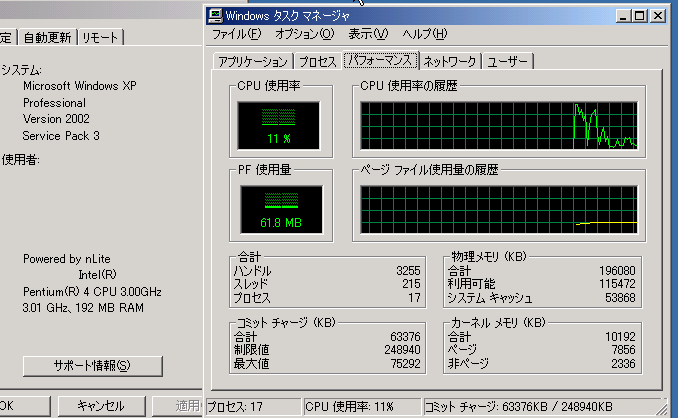
Task: Click the physical memory total 196080
Action: coord(617,271)
